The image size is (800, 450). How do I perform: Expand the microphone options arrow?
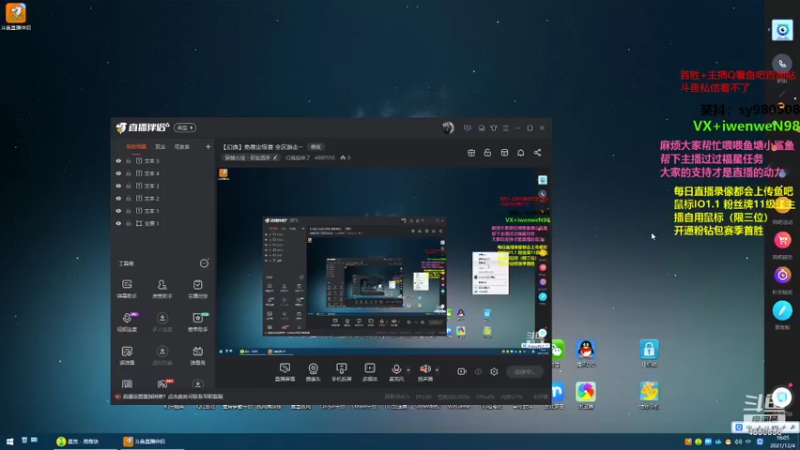[x=409, y=370]
